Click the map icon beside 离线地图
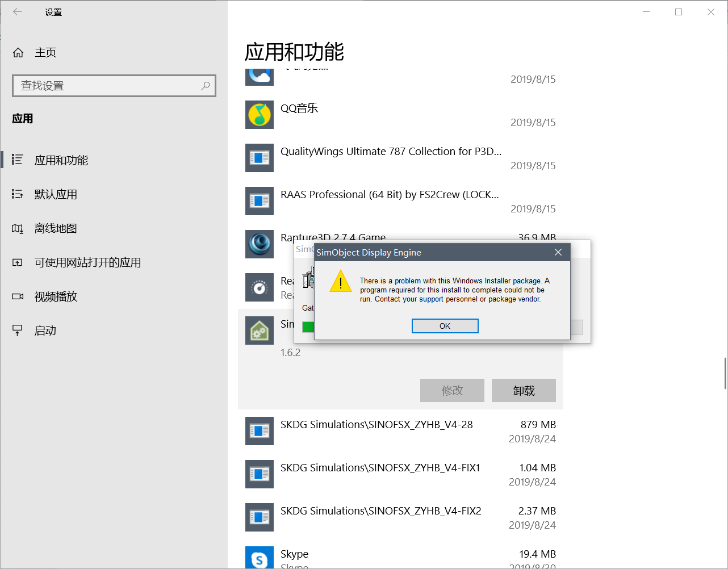728x569 pixels. tap(18, 229)
